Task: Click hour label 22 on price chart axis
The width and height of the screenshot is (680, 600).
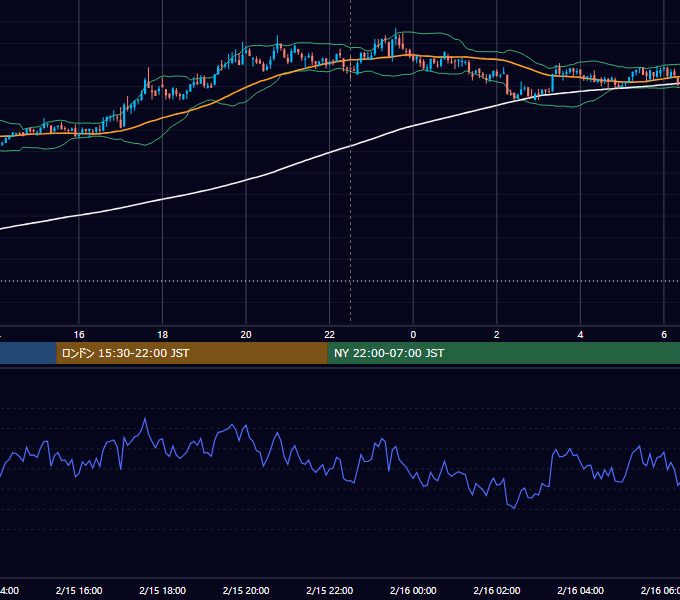Action: coord(330,335)
